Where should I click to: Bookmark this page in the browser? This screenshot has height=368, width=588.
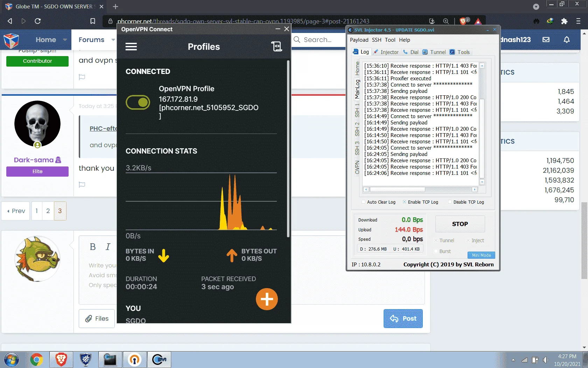[x=93, y=21]
